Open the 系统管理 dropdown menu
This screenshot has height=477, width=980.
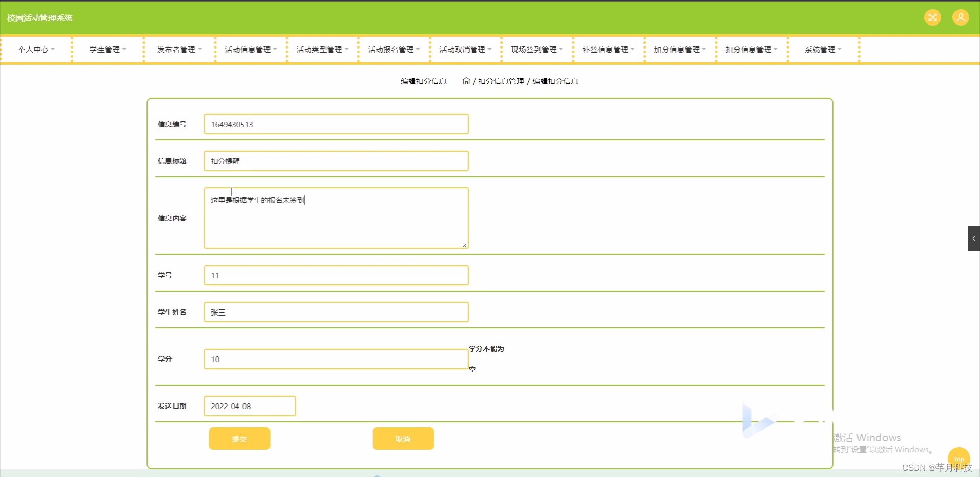(822, 50)
